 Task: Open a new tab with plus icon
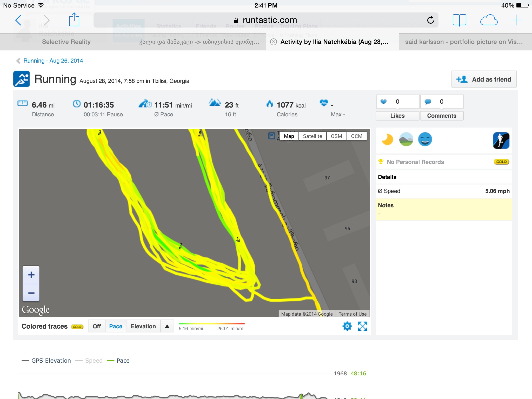[516, 20]
